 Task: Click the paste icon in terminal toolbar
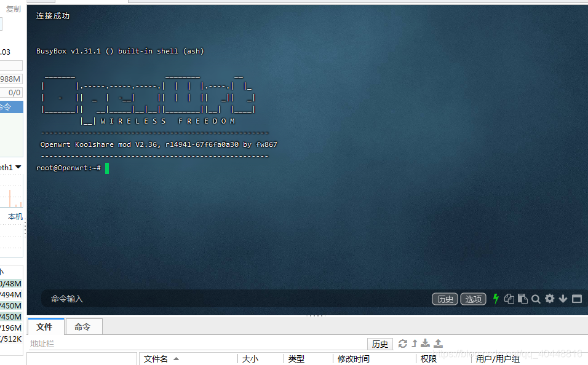(x=522, y=299)
